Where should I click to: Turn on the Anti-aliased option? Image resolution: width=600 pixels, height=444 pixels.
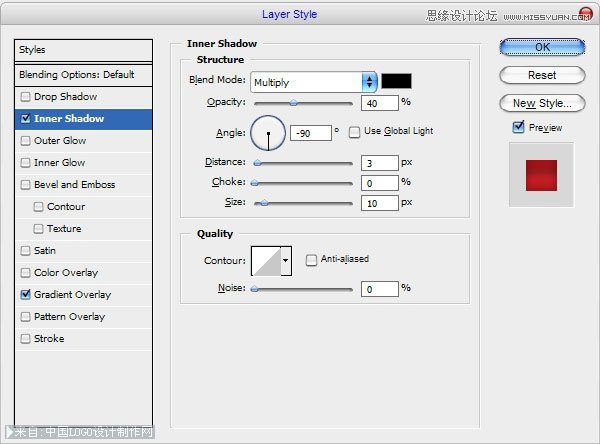[311, 259]
